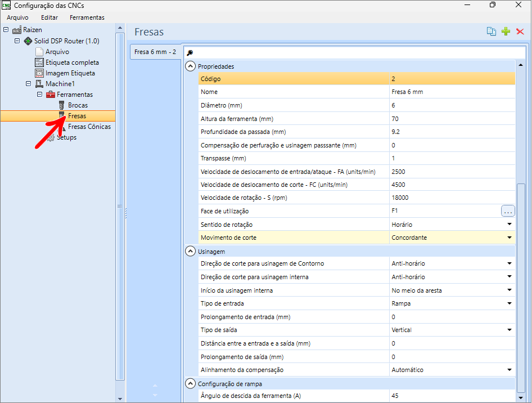Click the Distância entre a entrada e a saída label
532x403 pixels.
255,343
